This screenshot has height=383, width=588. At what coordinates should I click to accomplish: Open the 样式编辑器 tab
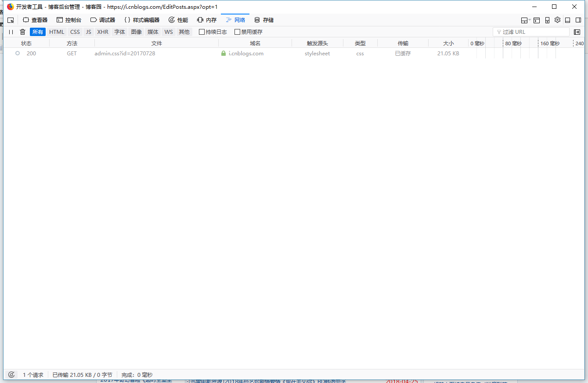coord(142,20)
